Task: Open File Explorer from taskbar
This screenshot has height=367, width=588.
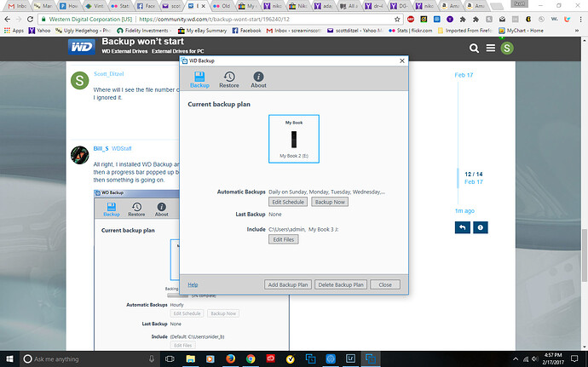Action: 191,358
